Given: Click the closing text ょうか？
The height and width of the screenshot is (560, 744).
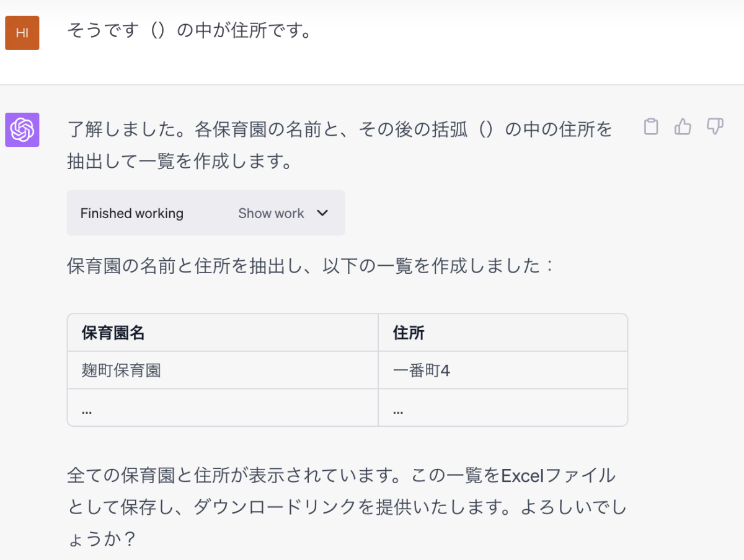Looking at the screenshot, I should (x=101, y=538).
